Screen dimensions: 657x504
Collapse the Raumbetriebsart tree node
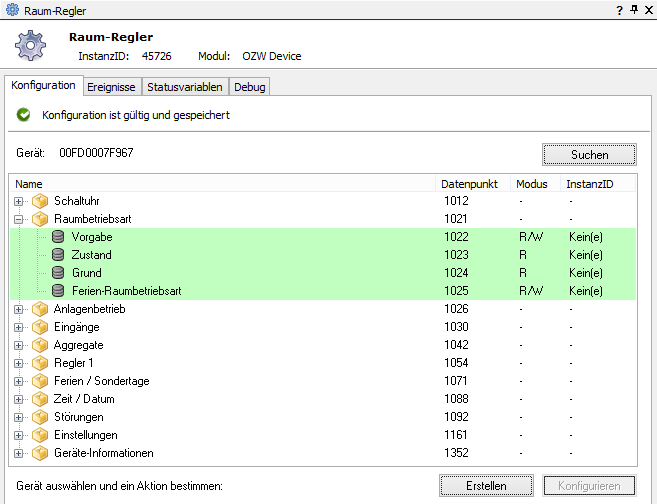[19, 219]
